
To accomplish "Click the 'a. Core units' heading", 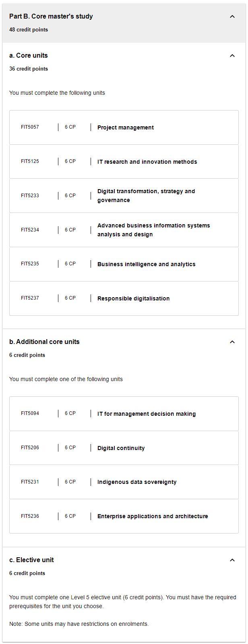I will coord(29,56).
